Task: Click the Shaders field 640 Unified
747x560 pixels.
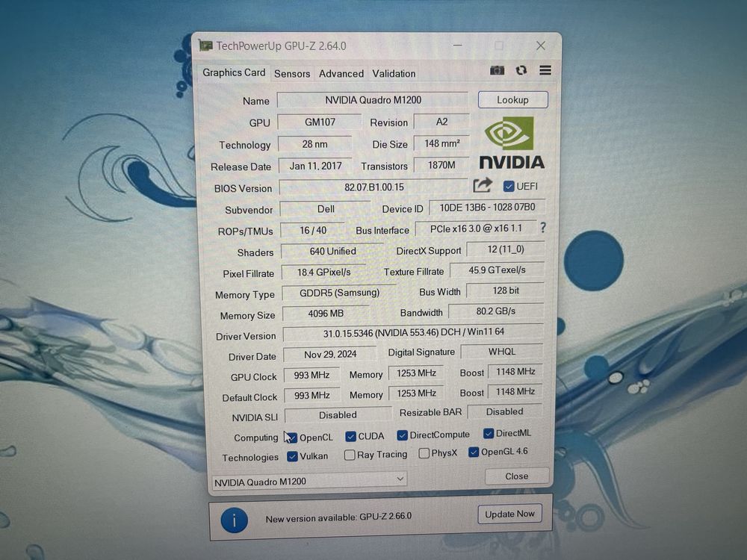Action: (332, 251)
